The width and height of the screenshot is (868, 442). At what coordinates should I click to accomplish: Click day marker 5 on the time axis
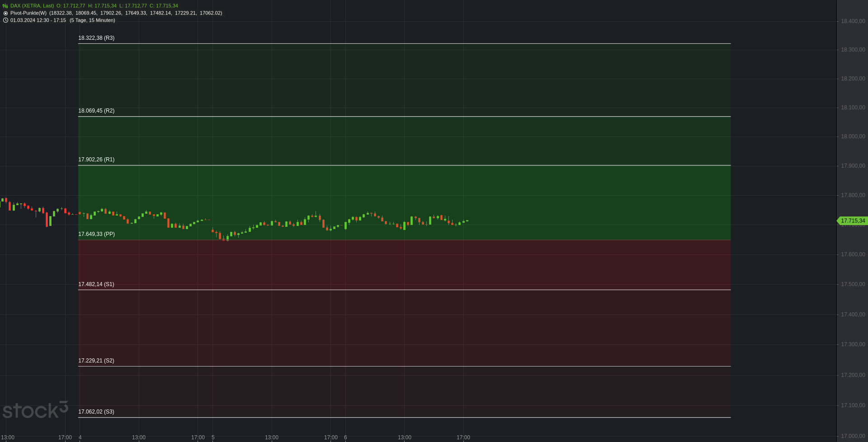point(213,437)
